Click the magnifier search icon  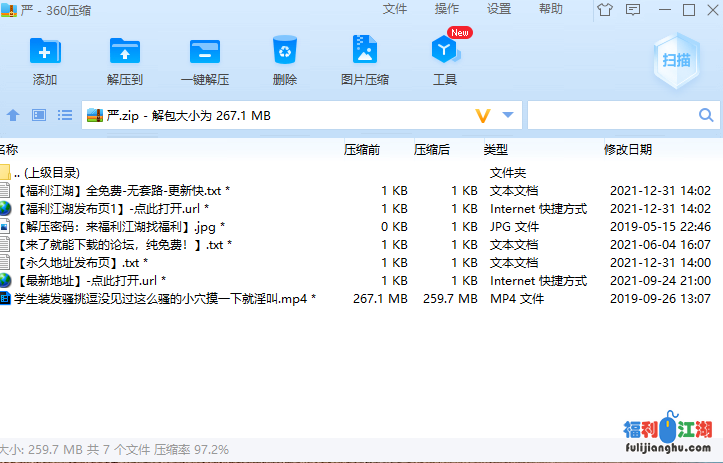704,116
